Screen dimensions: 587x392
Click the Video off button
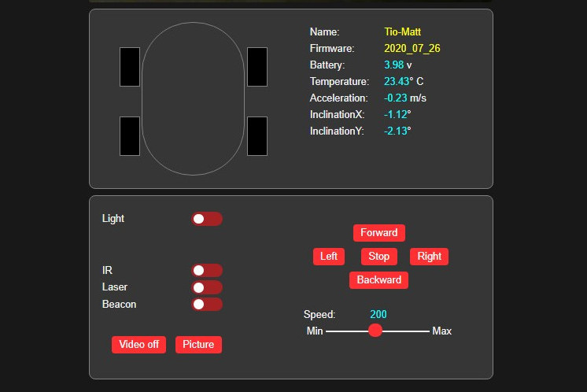(x=139, y=345)
